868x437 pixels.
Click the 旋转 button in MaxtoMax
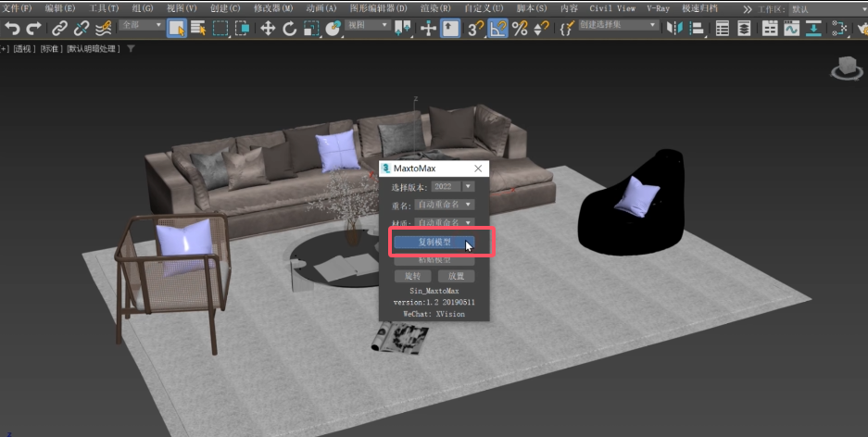tap(412, 276)
